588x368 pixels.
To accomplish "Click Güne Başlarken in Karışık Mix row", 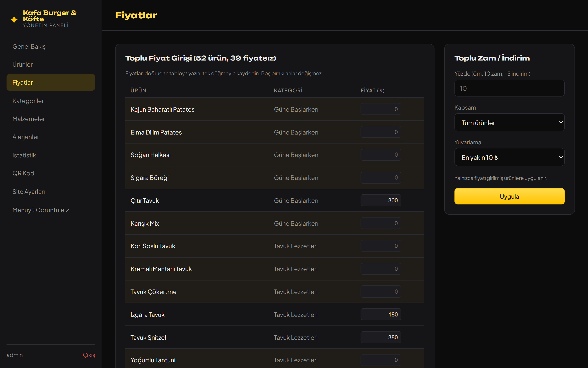I will click(x=296, y=223).
